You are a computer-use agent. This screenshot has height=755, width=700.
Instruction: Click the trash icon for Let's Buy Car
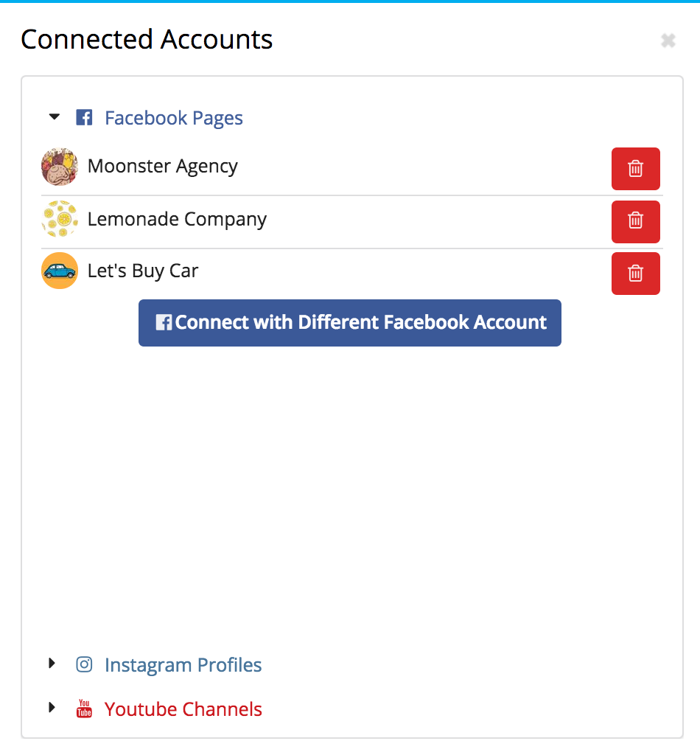(x=636, y=274)
